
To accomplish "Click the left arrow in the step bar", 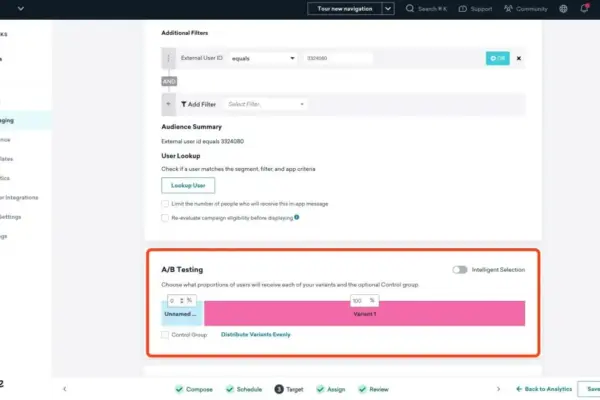I will [x=64, y=389].
